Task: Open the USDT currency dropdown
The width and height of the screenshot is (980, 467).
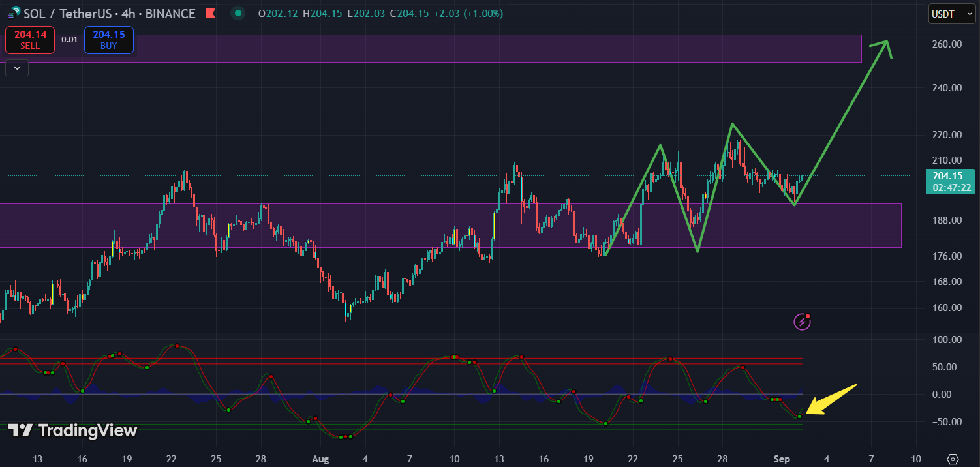Action: pyautogui.click(x=952, y=14)
